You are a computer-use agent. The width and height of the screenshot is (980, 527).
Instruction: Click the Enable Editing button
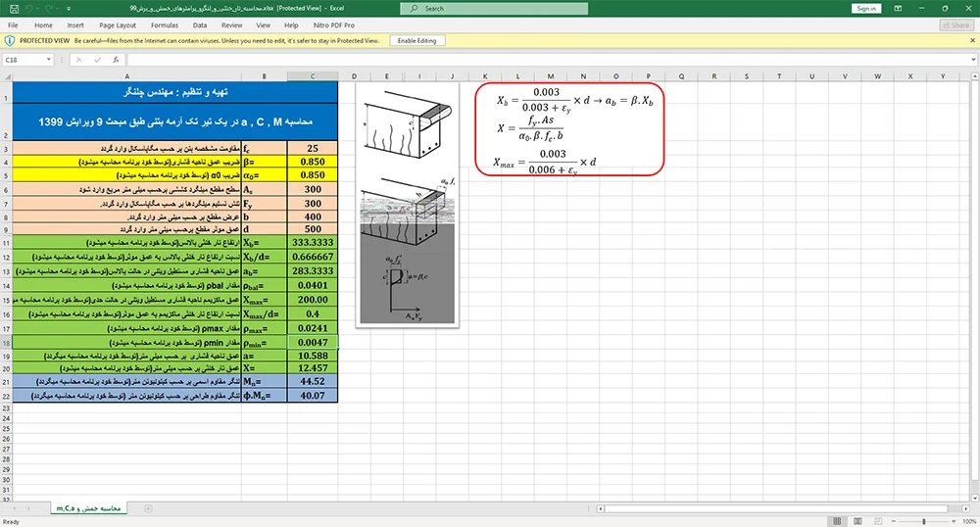coord(416,40)
